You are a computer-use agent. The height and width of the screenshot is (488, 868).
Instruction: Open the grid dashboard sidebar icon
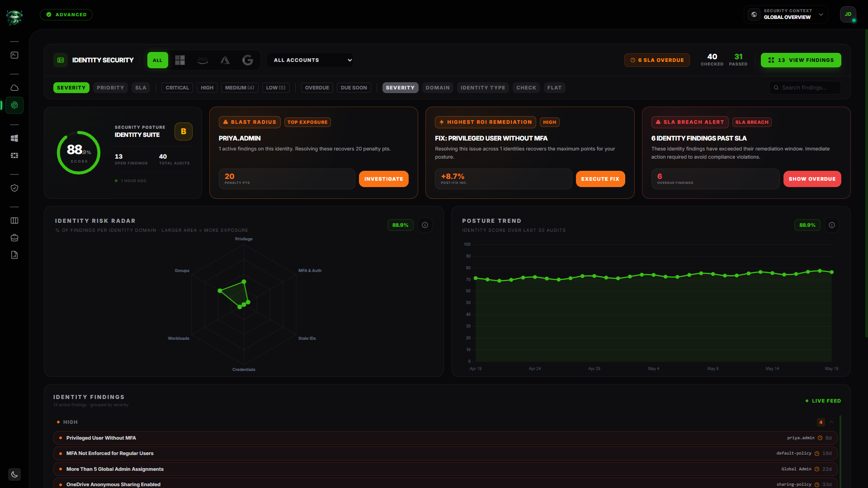[x=14, y=155]
